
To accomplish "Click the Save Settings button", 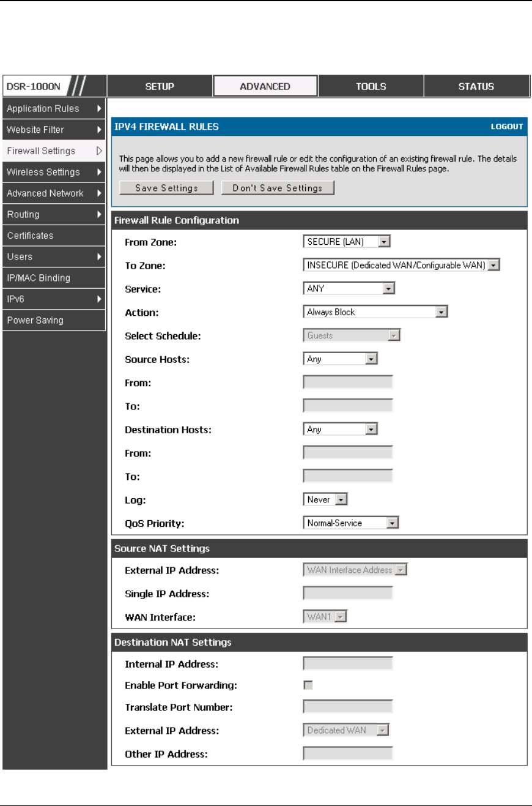I will pos(166,188).
